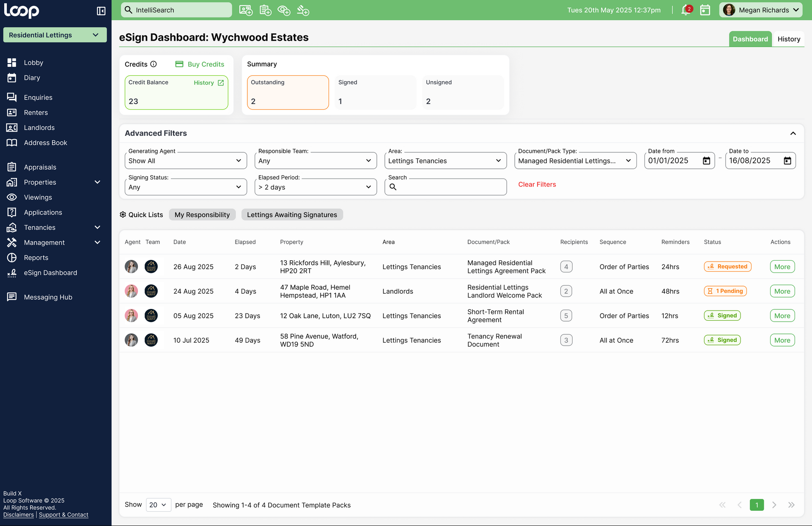Open eSign Dashboard in sidebar
Screen dimensions: 812x526
tap(50, 273)
